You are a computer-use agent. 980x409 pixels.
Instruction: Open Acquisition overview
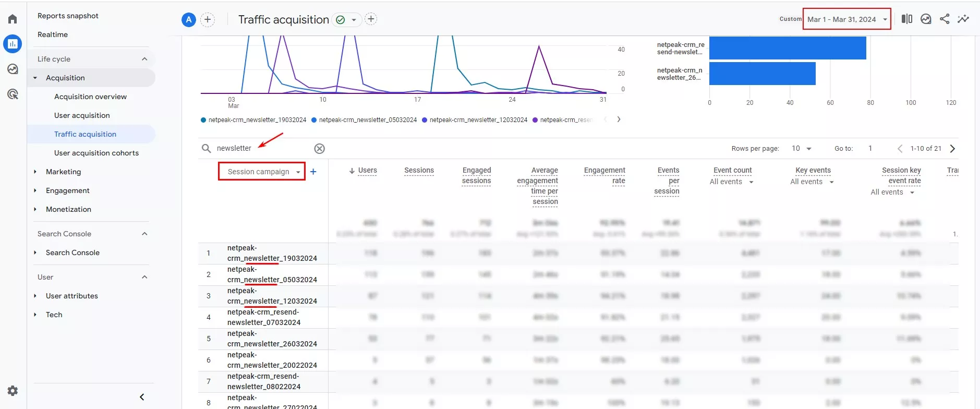pos(90,97)
